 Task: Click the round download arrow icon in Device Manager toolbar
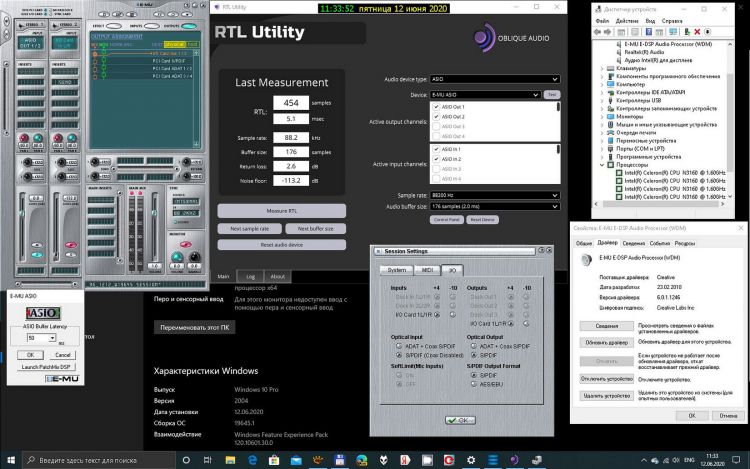coord(707,32)
